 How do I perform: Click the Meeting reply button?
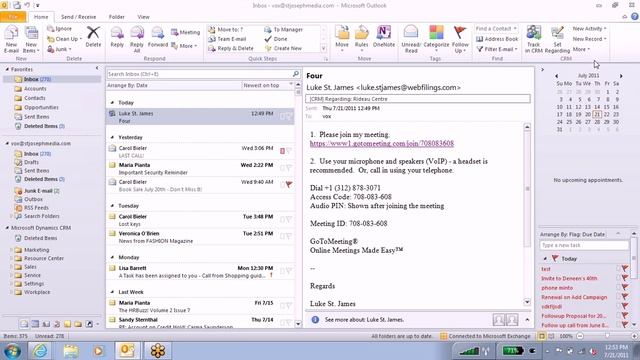pyautogui.click(x=186, y=32)
